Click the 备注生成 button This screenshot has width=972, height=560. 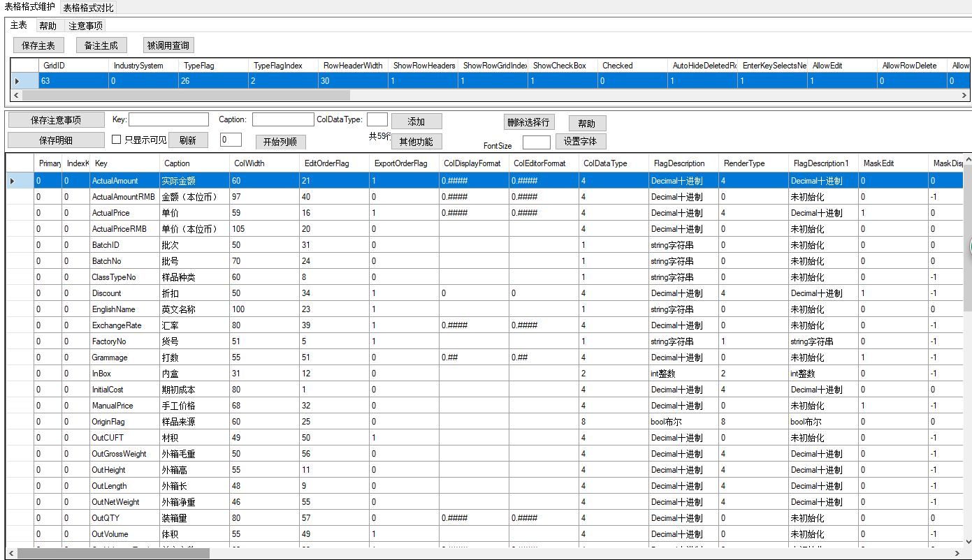(101, 45)
